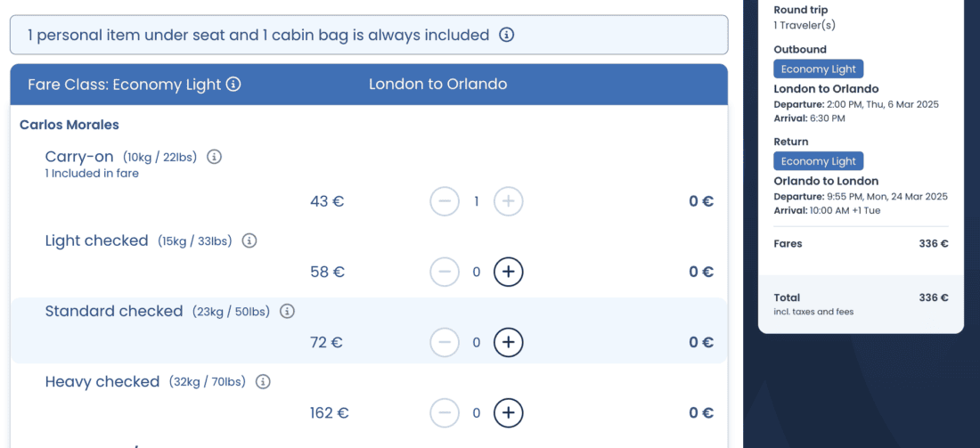980x448 pixels.
Task: Open Fare Class Economy Light info icon
Action: [233, 85]
